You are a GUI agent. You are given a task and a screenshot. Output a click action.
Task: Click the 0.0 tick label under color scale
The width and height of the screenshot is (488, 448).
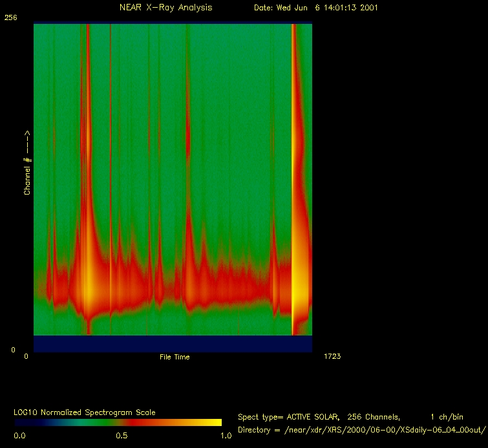(20, 436)
